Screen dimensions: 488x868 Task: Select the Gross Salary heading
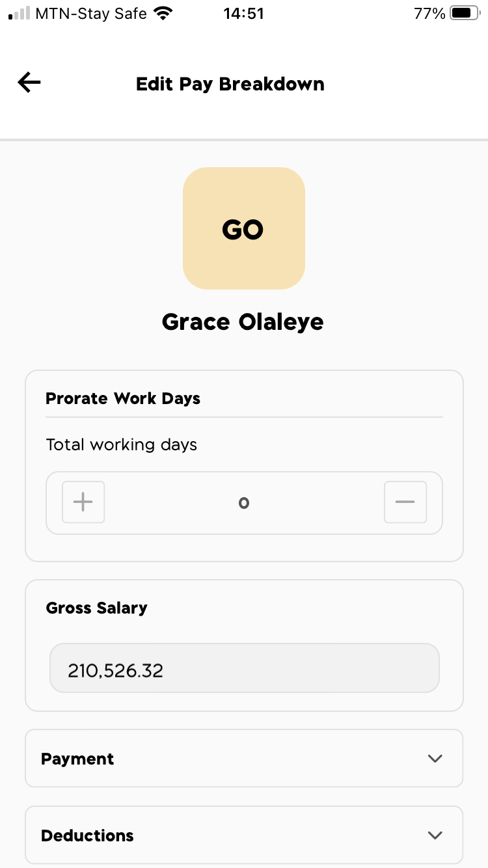pyautogui.click(x=96, y=608)
